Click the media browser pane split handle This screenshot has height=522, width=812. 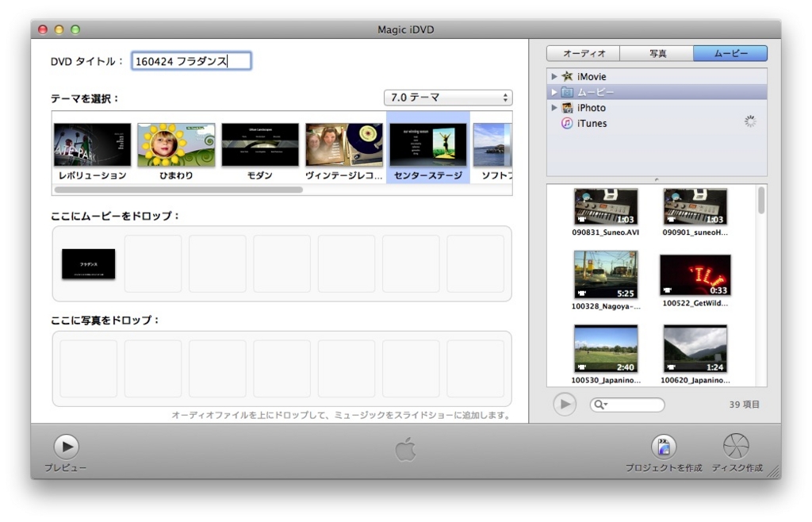coord(657,180)
